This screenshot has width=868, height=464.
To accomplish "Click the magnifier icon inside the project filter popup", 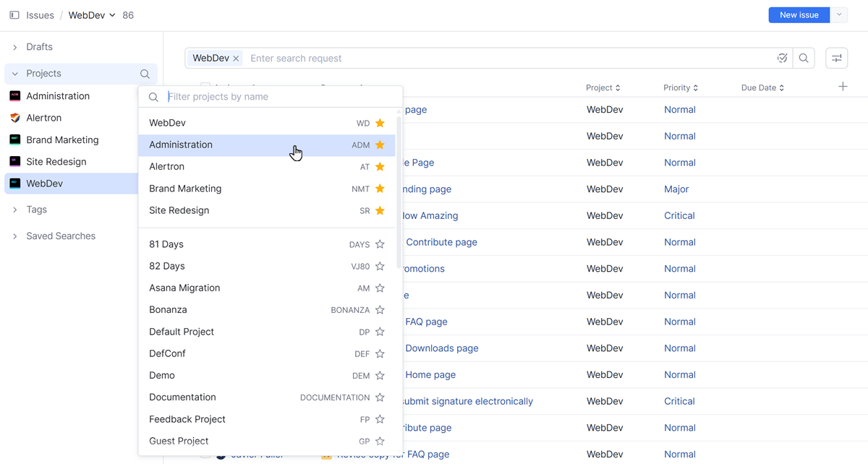I will pos(153,96).
